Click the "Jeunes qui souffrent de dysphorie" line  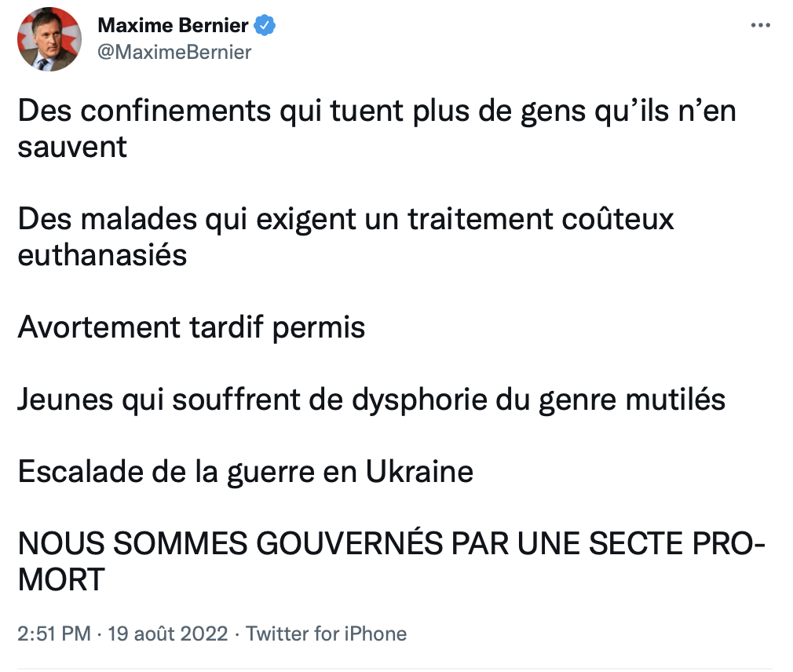coord(371,400)
